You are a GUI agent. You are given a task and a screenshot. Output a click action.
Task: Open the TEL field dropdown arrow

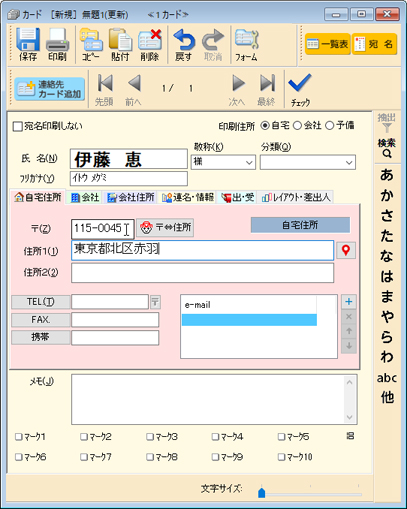155,302
